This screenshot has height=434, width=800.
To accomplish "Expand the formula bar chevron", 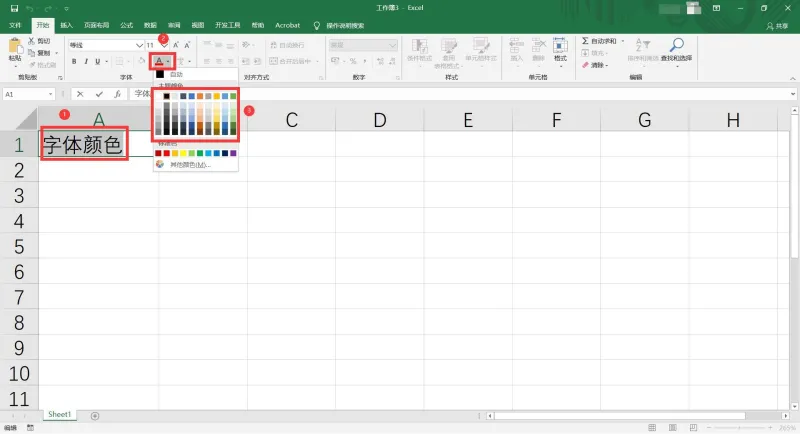I will (792, 94).
